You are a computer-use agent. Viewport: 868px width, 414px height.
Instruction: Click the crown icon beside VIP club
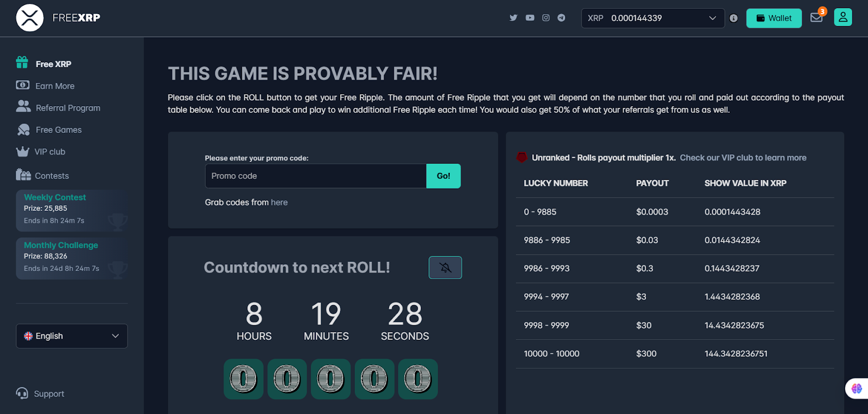coord(23,152)
